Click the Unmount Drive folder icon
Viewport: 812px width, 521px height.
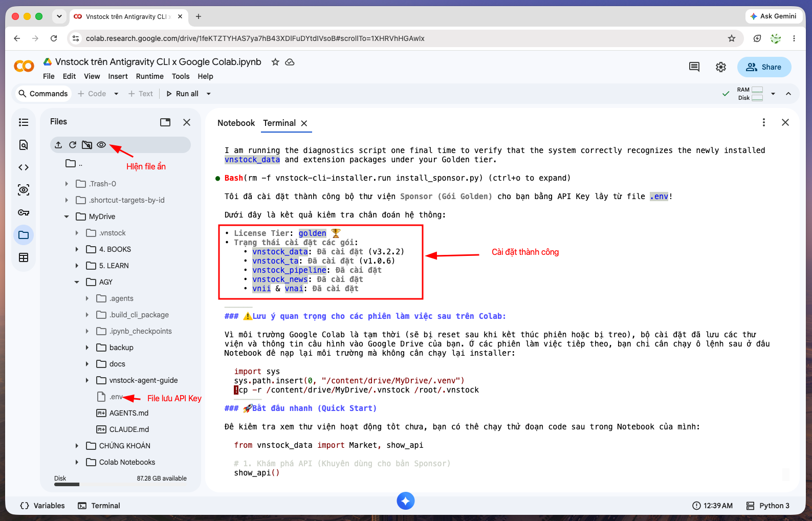87,145
